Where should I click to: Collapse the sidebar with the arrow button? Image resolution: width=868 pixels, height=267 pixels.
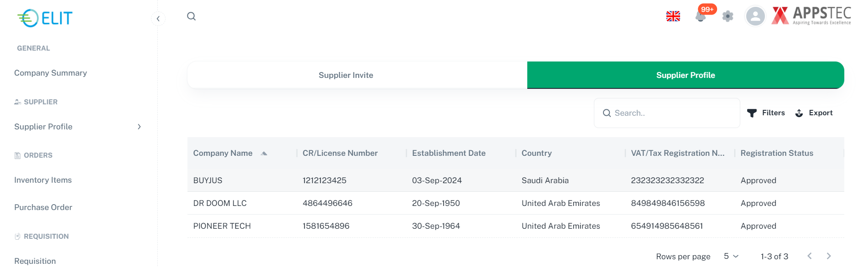[x=158, y=19]
